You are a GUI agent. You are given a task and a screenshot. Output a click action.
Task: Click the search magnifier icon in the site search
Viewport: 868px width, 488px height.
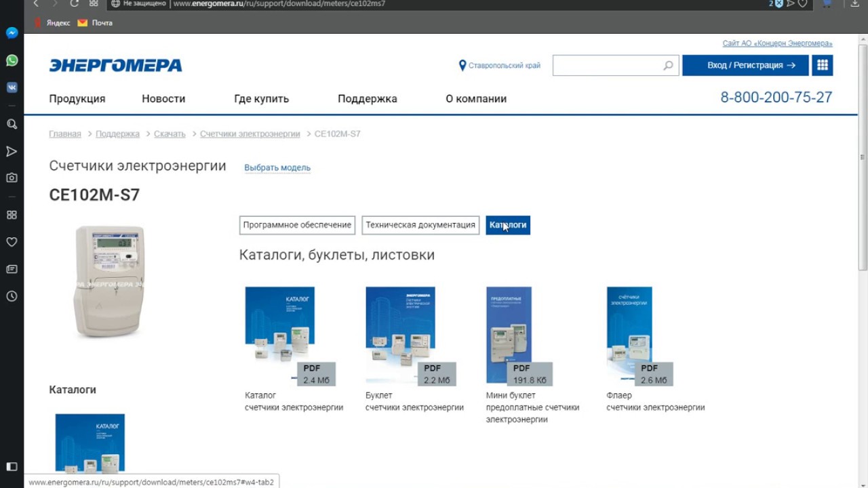coord(668,66)
